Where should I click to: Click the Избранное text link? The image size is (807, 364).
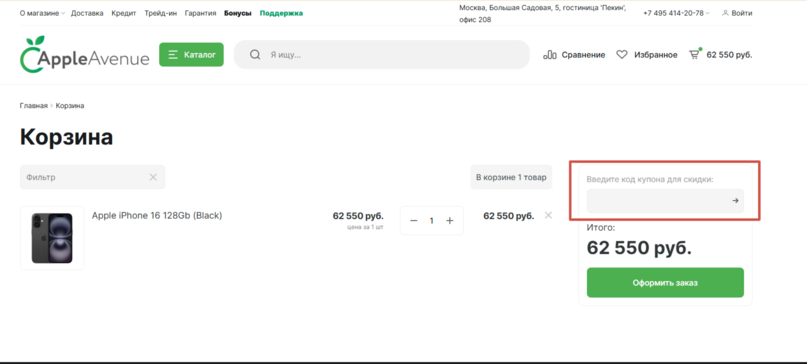[x=656, y=55]
